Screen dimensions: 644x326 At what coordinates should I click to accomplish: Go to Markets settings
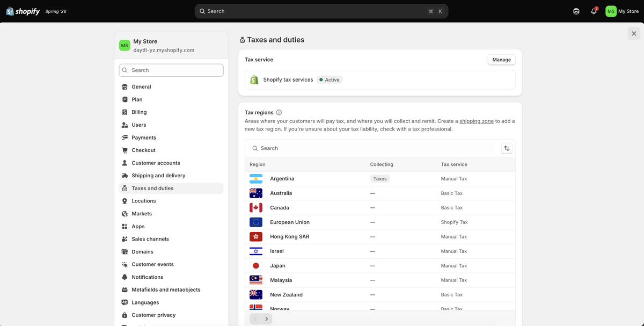(x=171, y=214)
